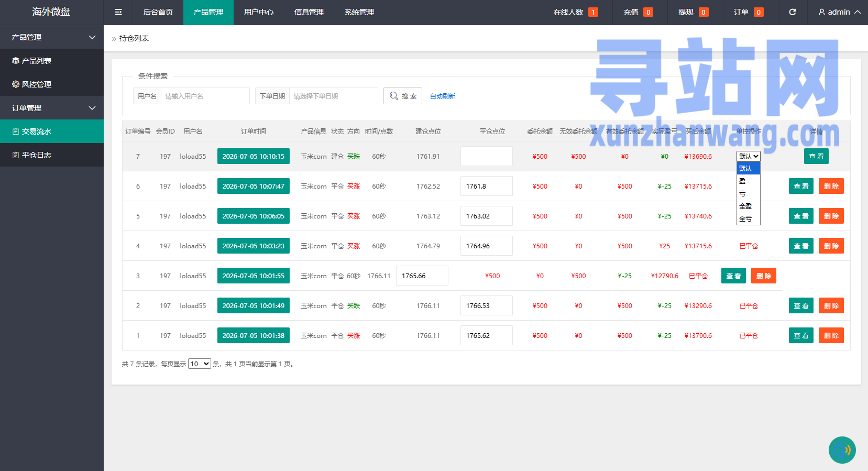868x471 pixels.
Task: Select 全盈 in the control dropdown
Action: click(x=748, y=206)
